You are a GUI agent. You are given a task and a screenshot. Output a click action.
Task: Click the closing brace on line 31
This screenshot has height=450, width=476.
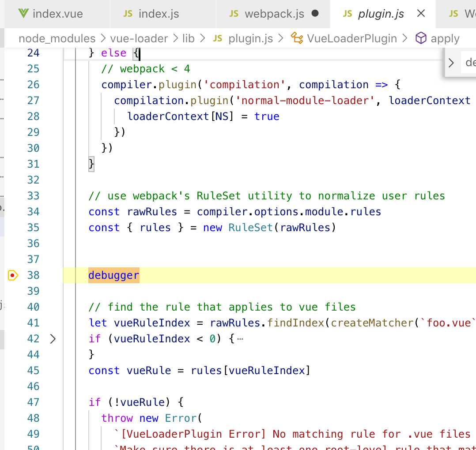coord(91,165)
